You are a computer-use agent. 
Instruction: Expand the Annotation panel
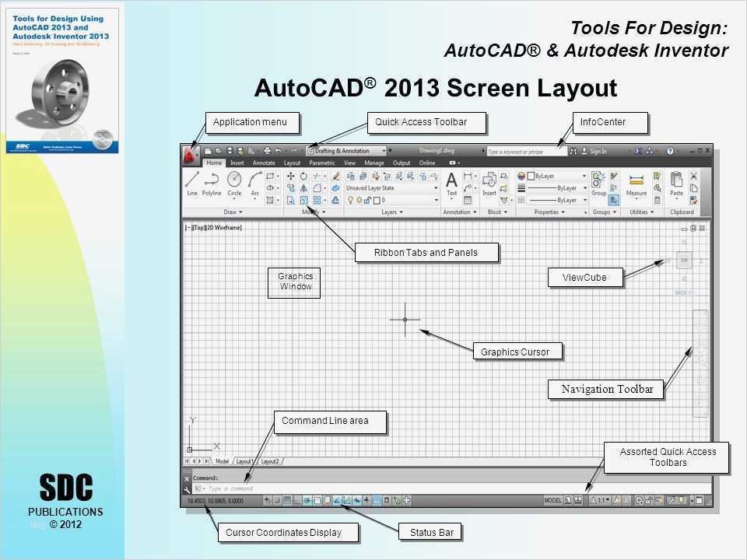460,212
